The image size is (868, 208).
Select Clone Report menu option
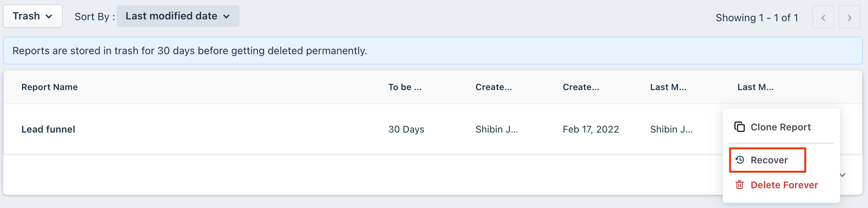click(781, 127)
